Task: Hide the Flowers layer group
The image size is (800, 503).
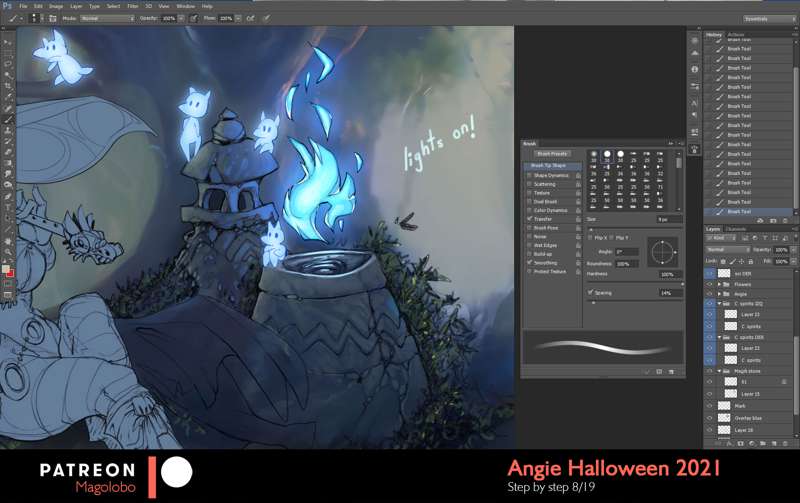Action: [709, 284]
